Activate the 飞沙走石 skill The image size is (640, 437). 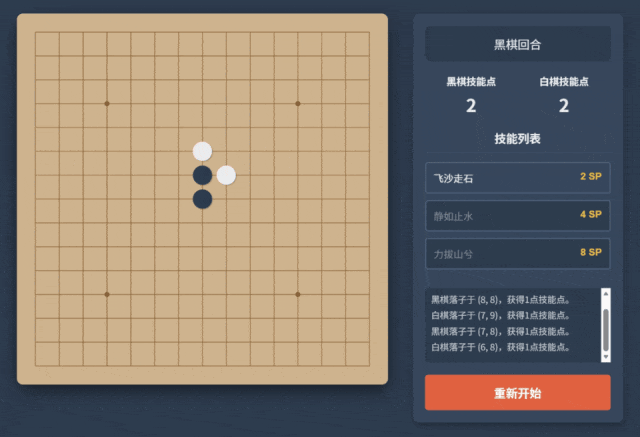pyautogui.click(x=518, y=177)
